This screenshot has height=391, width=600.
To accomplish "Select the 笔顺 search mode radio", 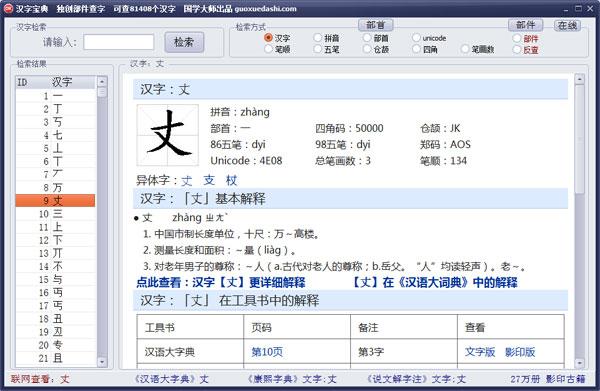I will pyautogui.click(x=269, y=49).
